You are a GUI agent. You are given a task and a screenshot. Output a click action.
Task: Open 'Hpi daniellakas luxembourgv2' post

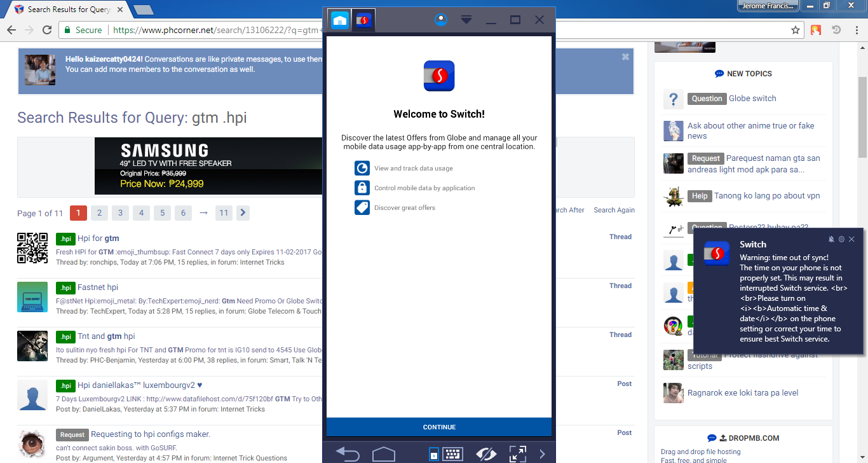coord(140,385)
